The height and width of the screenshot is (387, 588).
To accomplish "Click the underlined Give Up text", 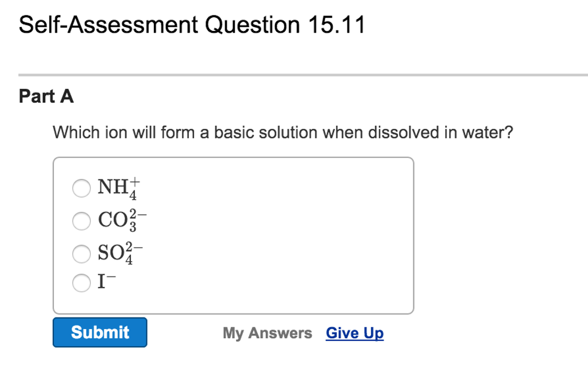I will pos(354,332).
